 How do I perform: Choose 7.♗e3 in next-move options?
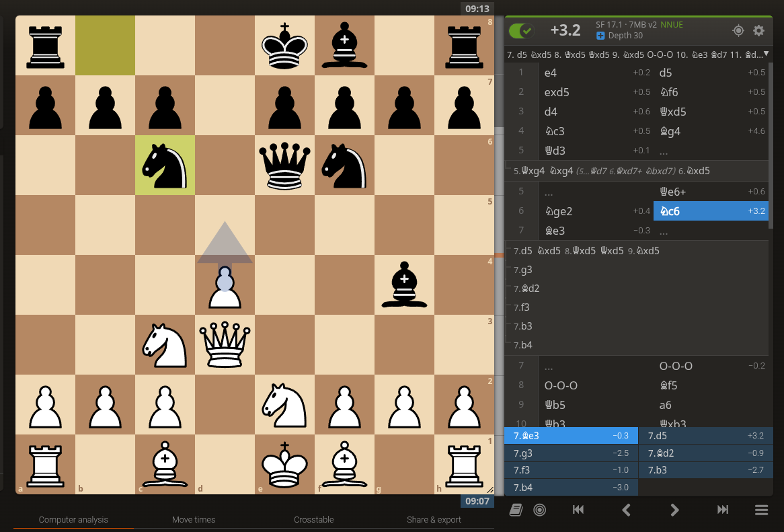571,436
